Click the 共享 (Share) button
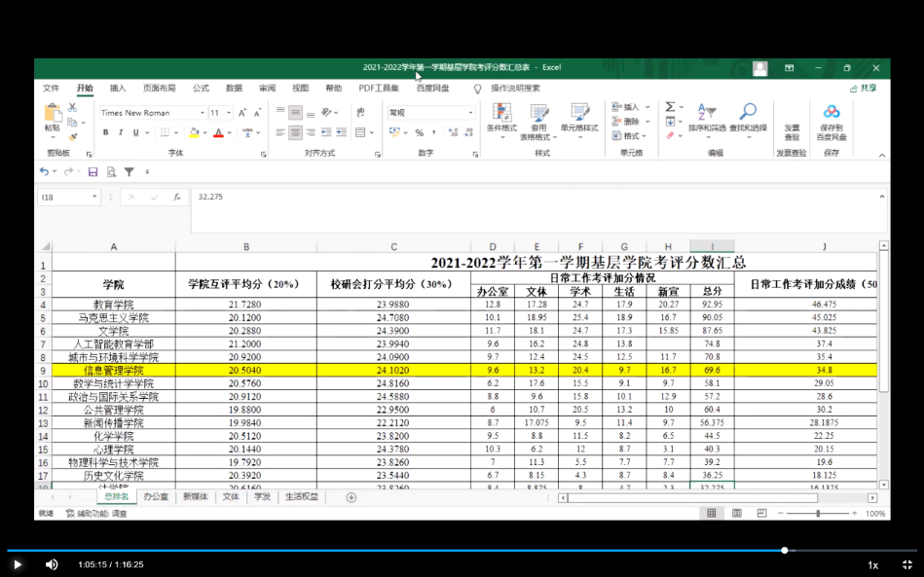 [x=863, y=89]
